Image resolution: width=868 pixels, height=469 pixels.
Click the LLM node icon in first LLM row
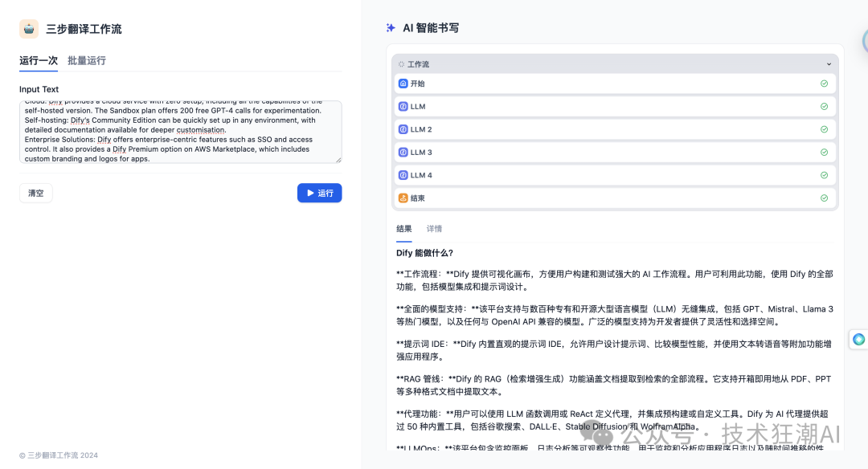tap(403, 106)
